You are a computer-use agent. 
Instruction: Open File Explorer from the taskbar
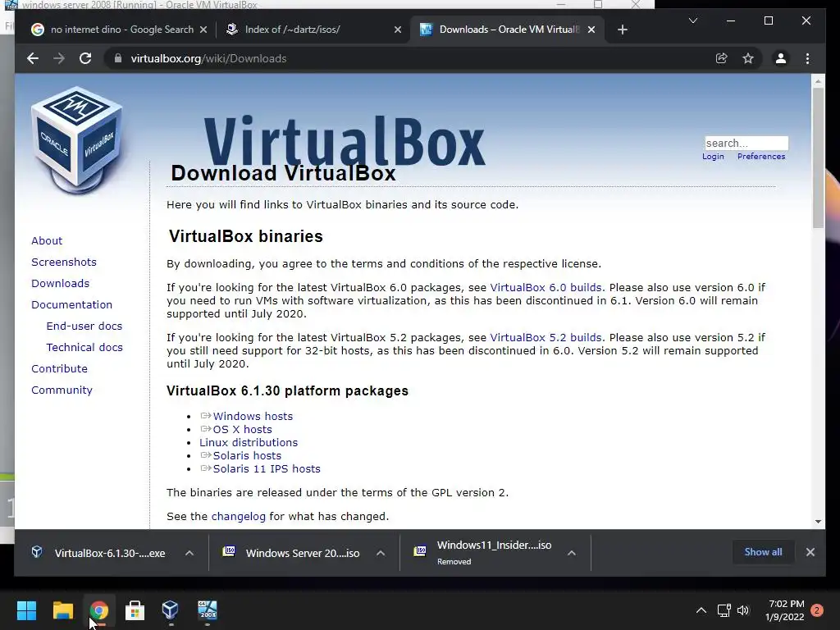(x=62, y=610)
